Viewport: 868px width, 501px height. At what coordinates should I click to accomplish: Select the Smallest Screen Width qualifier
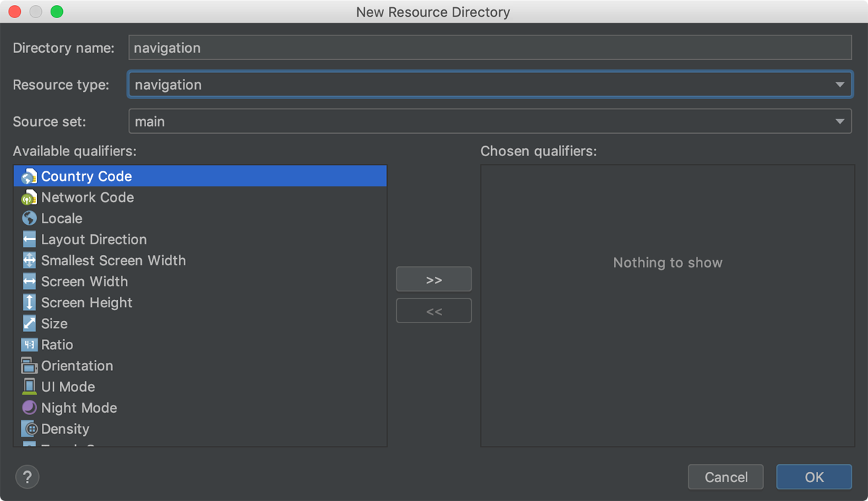(200, 260)
